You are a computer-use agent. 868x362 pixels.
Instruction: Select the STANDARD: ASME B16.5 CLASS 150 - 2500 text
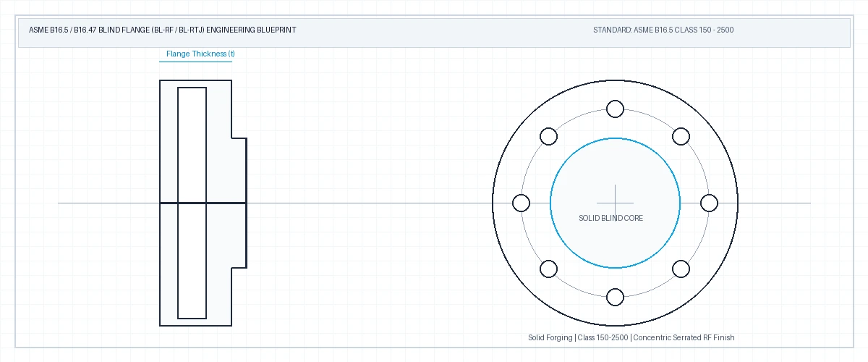(x=664, y=30)
